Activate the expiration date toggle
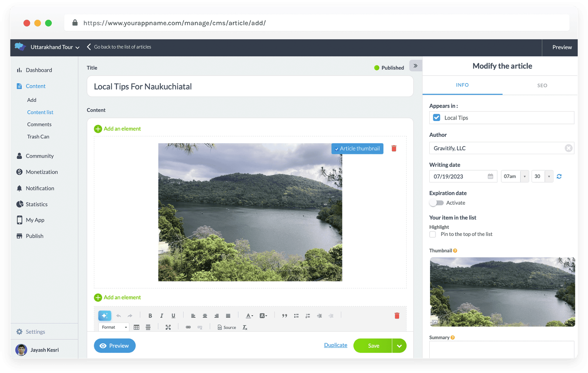 click(437, 203)
